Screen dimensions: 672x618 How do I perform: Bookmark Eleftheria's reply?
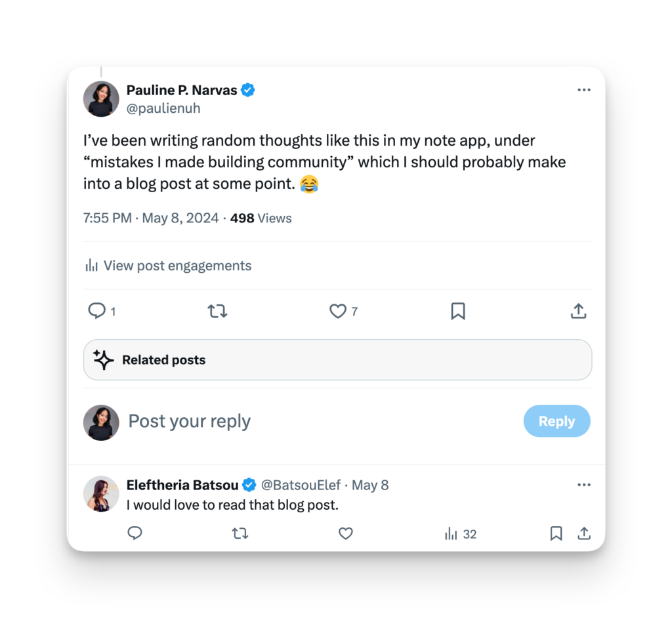point(555,533)
